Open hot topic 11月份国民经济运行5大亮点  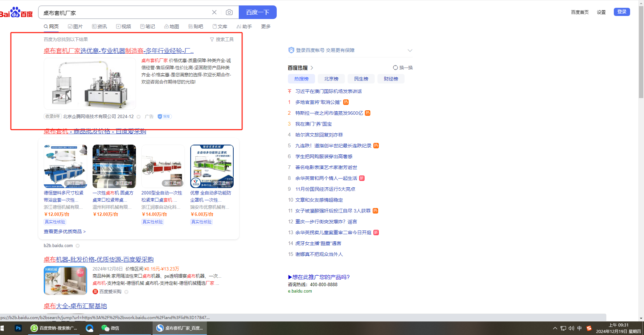(325, 189)
